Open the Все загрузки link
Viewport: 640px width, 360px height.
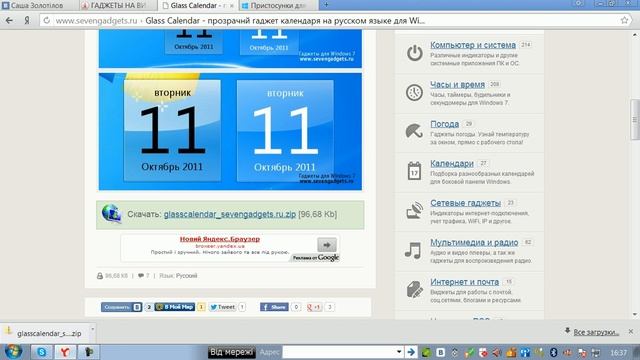pos(596,332)
